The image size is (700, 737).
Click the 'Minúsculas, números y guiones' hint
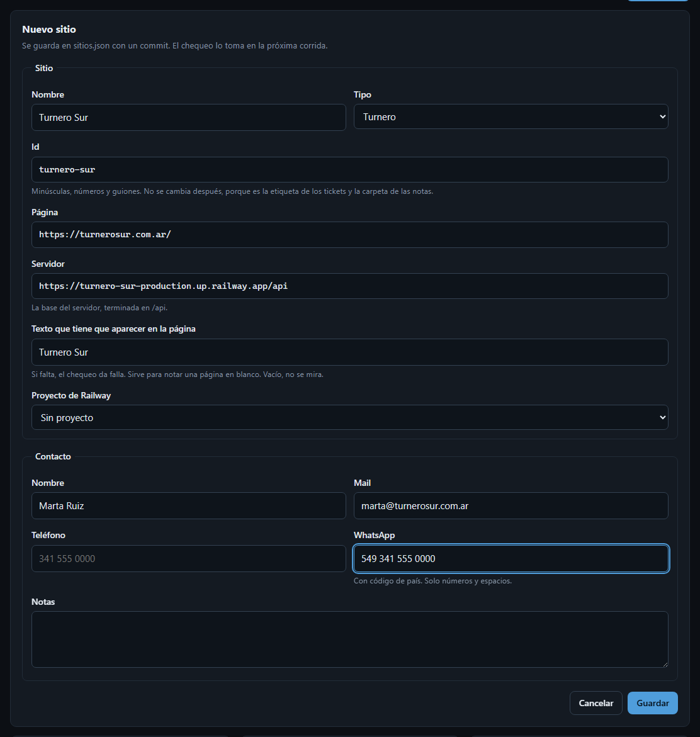tap(232, 191)
